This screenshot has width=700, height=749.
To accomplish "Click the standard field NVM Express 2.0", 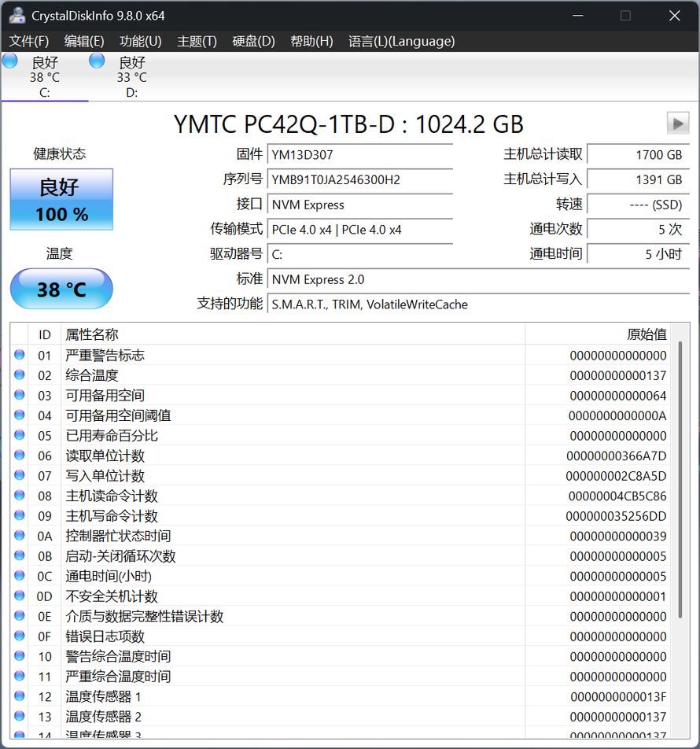I will (x=478, y=279).
